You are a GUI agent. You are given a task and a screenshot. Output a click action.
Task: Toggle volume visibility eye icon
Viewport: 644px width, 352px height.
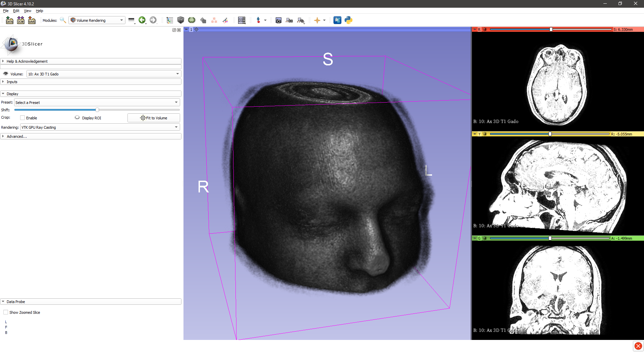click(6, 74)
